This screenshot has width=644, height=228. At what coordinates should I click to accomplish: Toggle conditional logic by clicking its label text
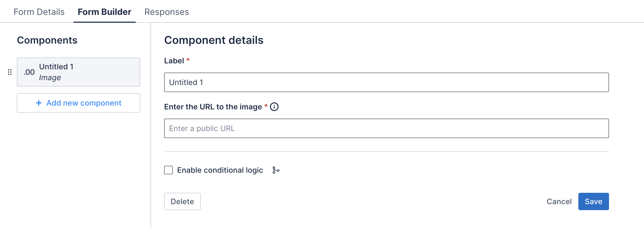click(220, 170)
